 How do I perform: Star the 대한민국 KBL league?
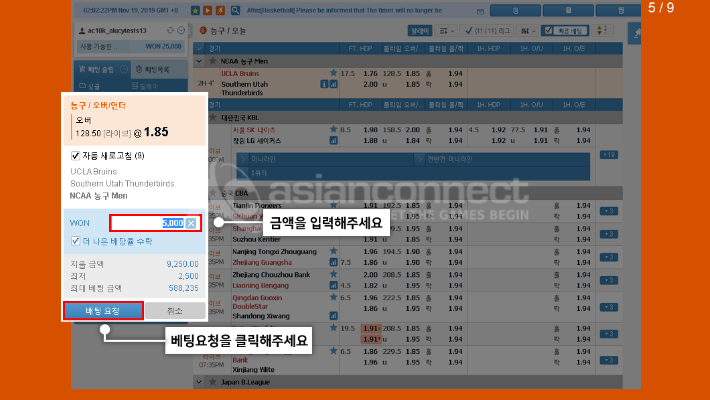click(212, 118)
